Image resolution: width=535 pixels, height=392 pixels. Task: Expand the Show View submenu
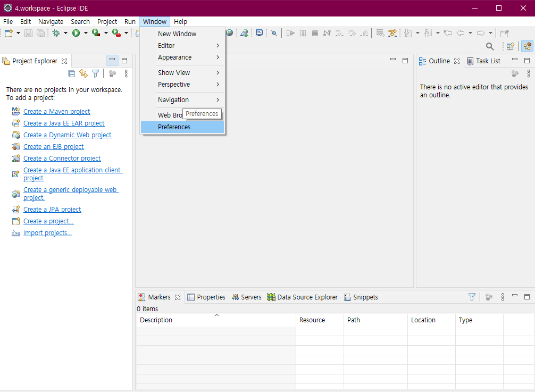coord(182,73)
